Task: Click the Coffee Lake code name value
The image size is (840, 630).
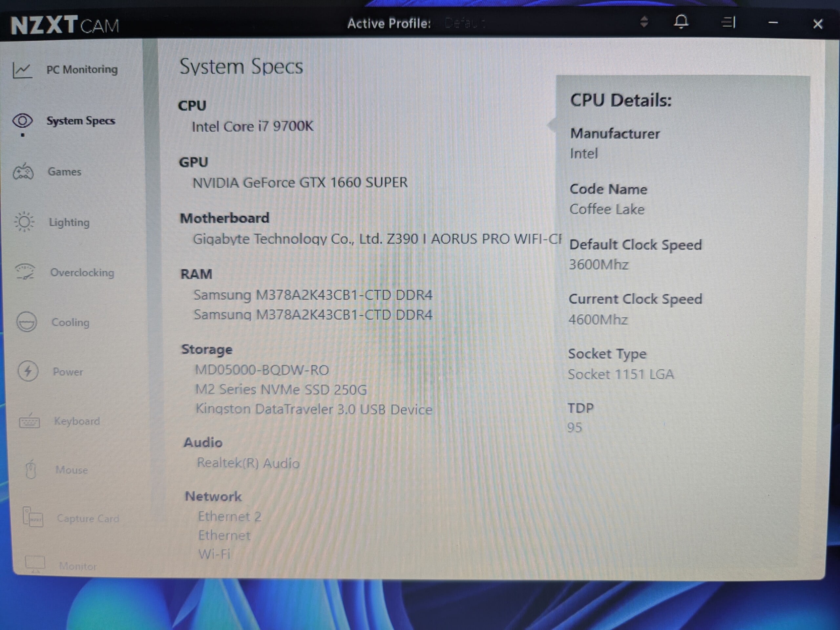Action: coord(607,209)
